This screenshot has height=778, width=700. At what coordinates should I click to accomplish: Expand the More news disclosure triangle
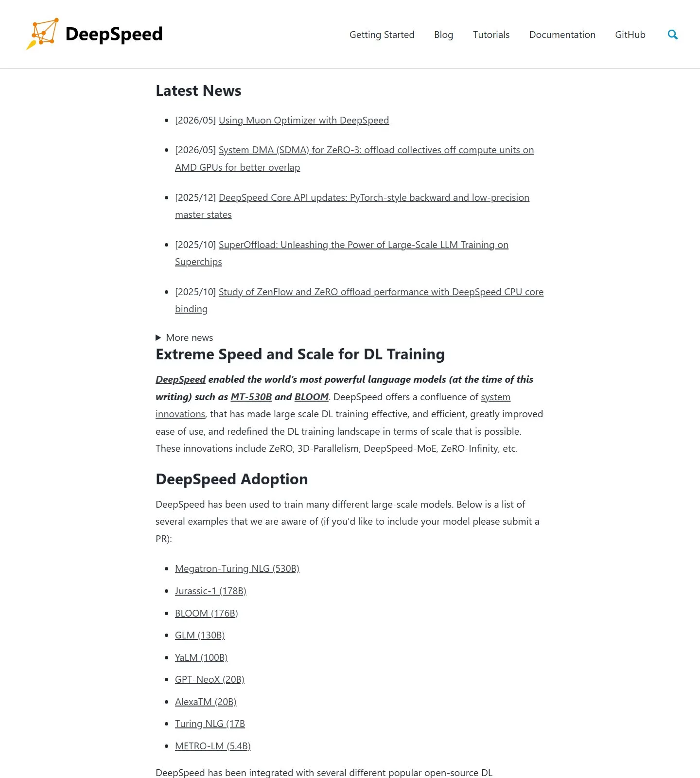pos(158,337)
